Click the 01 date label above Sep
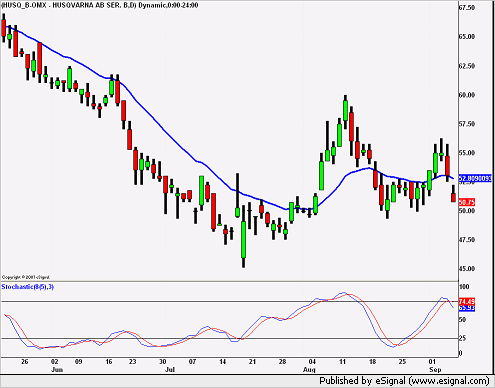 [x=432, y=362]
